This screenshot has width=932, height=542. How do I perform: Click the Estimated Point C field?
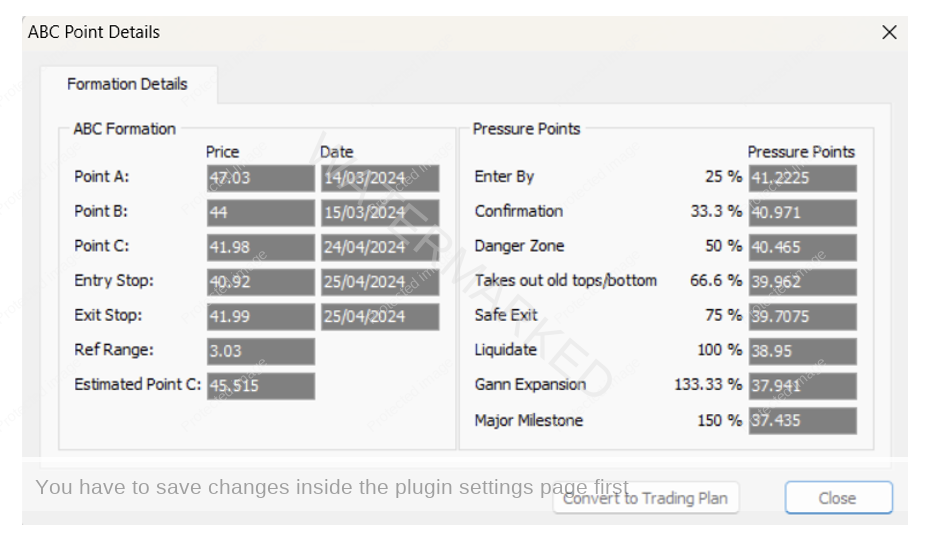pyautogui.click(x=261, y=386)
